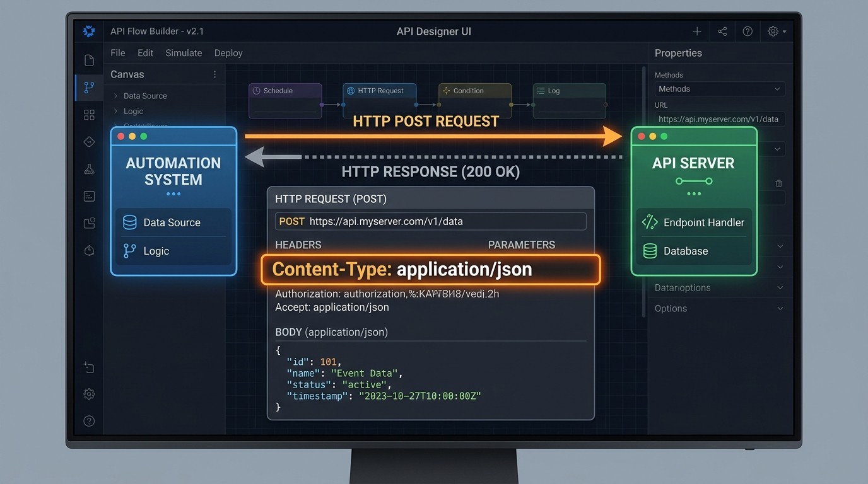Click the trash icon in the Properties panel
Image resolution: width=868 pixels, height=484 pixels.
[778, 183]
